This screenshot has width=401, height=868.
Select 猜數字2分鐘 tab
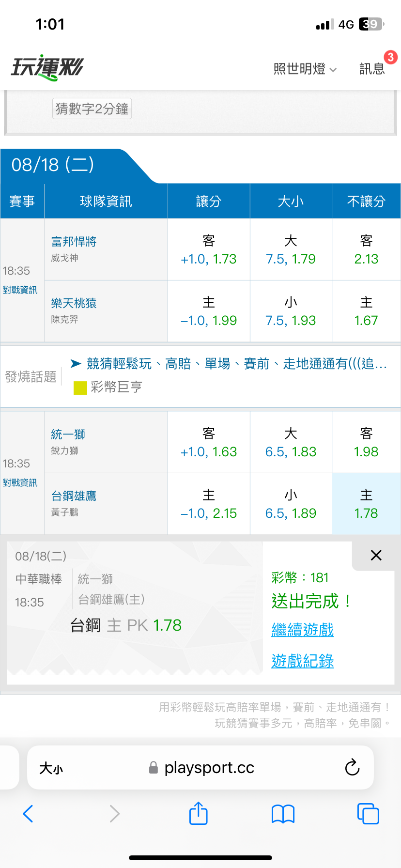pyautogui.click(x=92, y=108)
